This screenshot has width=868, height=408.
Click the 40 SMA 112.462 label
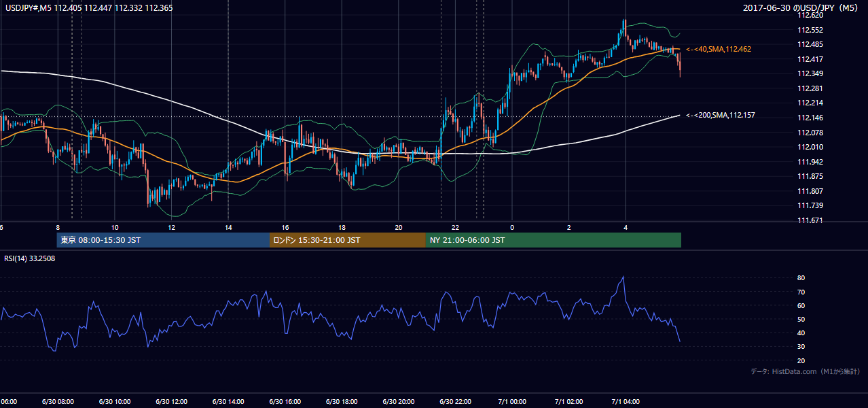pos(719,50)
